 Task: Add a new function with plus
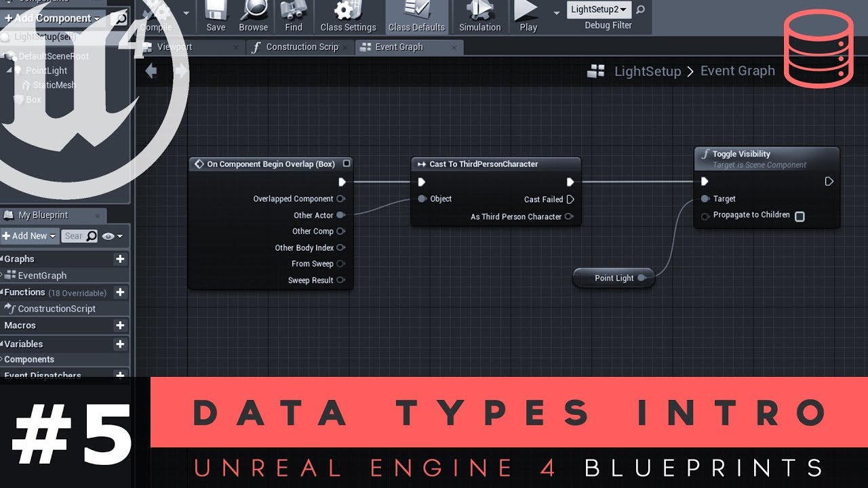click(120, 292)
